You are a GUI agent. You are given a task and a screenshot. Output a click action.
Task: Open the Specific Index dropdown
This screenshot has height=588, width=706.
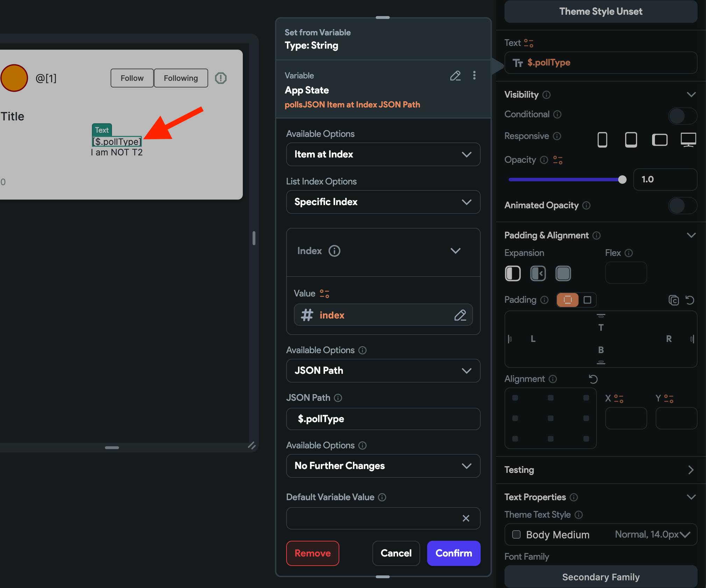[x=383, y=202]
